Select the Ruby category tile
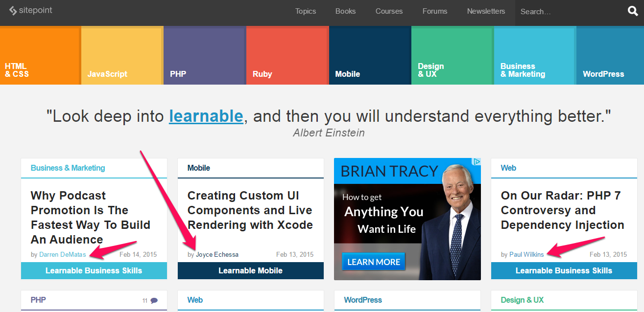 click(x=287, y=56)
